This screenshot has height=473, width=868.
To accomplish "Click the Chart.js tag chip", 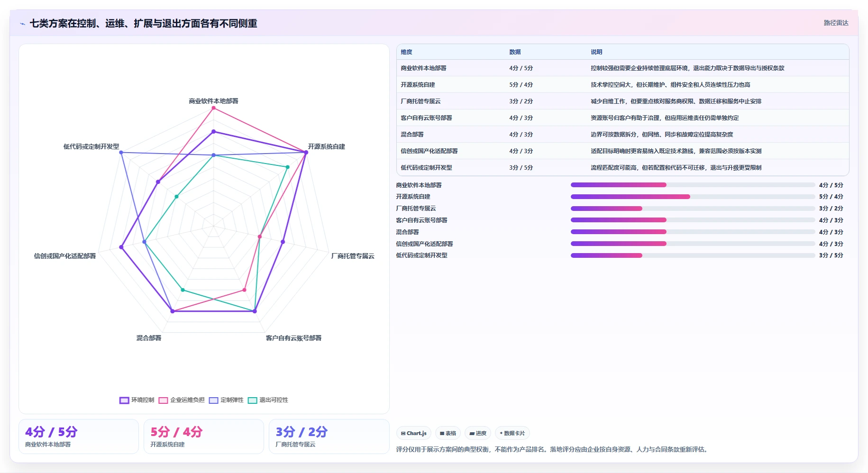I will tap(414, 433).
